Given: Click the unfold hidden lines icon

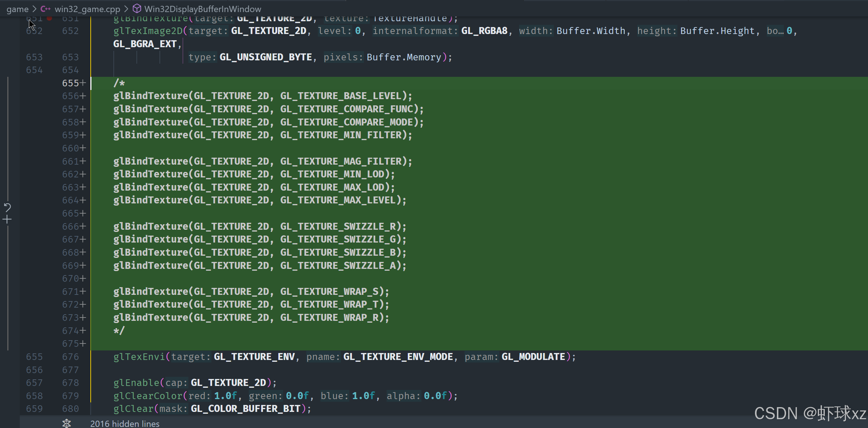Looking at the screenshot, I should tap(66, 423).
